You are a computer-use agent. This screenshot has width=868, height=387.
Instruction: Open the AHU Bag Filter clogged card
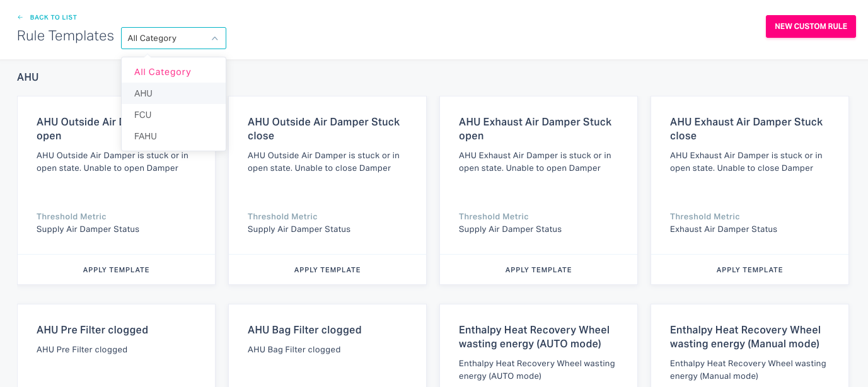(x=304, y=330)
